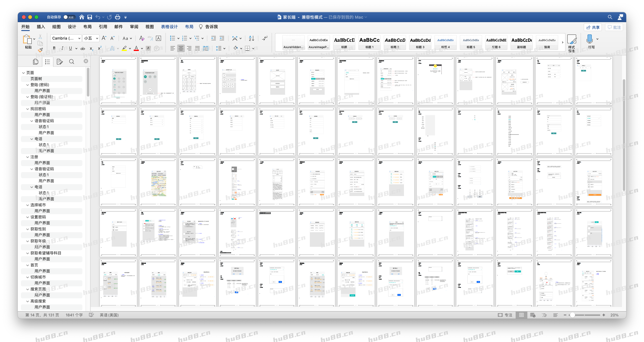The height and width of the screenshot is (342, 644).
Task: Select the page thumbnails pane icon
Action: click(x=36, y=62)
